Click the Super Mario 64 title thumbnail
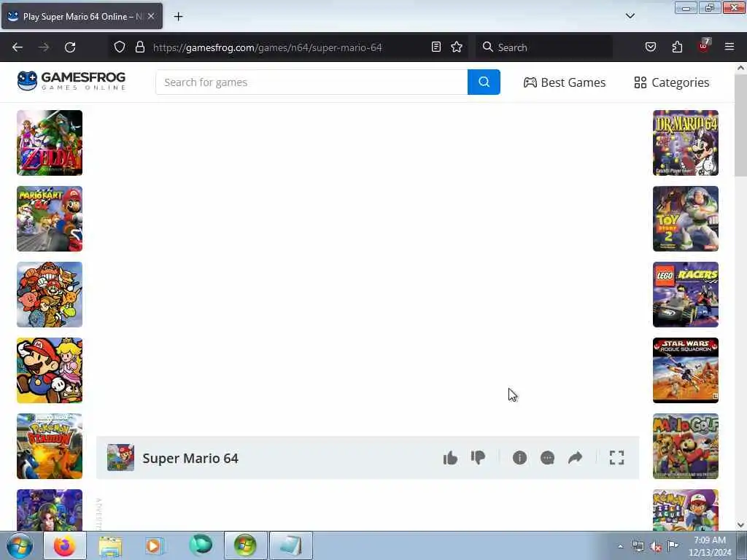747x560 pixels. pyautogui.click(x=120, y=458)
